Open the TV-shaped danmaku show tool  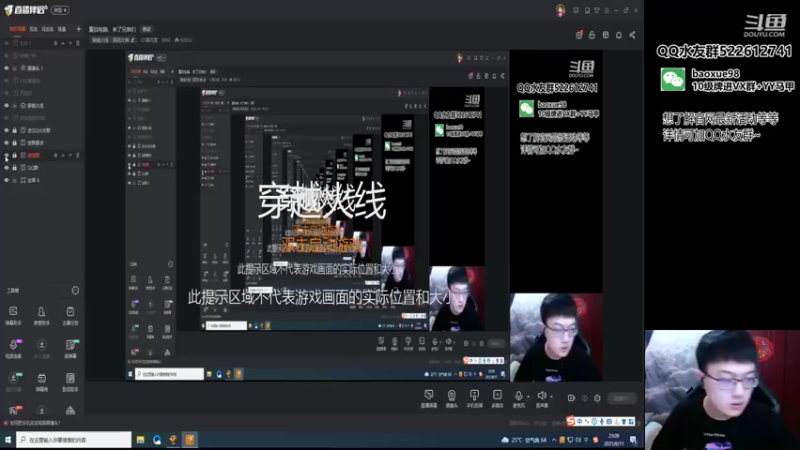pos(41,382)
